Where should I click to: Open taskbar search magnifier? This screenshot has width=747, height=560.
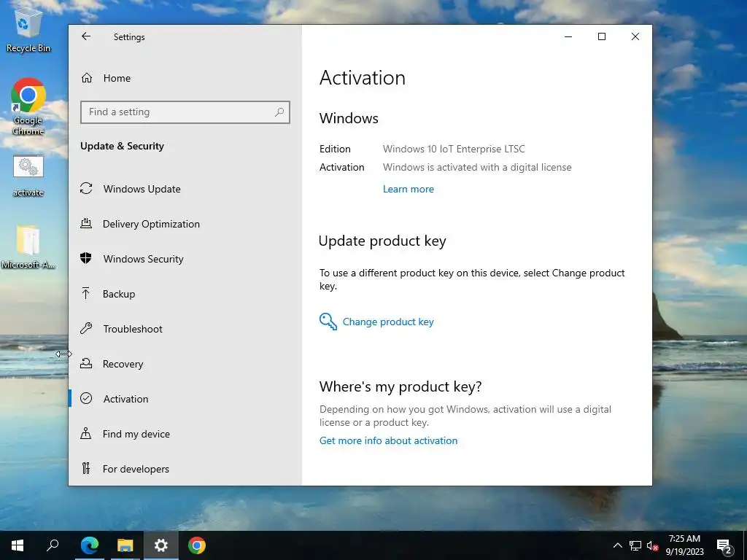click(53, 545)
